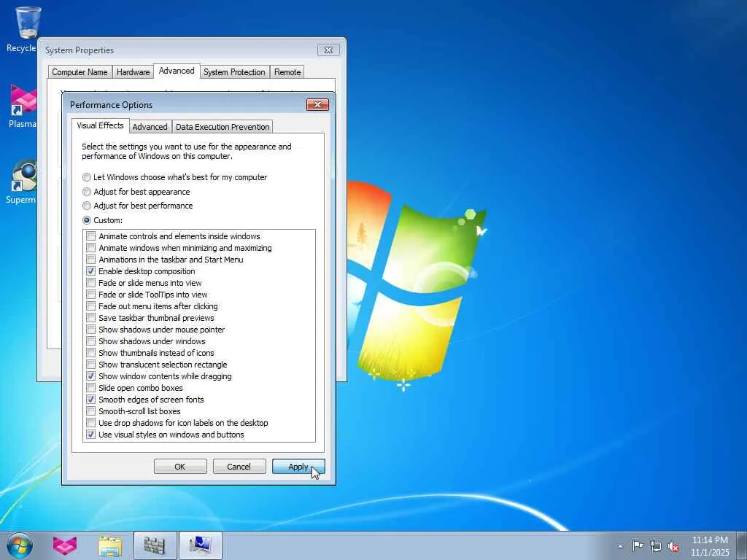The image size is (747, 560).
Task: Switch to the Visual Effects tab
Action: click(x=100, y=125)
